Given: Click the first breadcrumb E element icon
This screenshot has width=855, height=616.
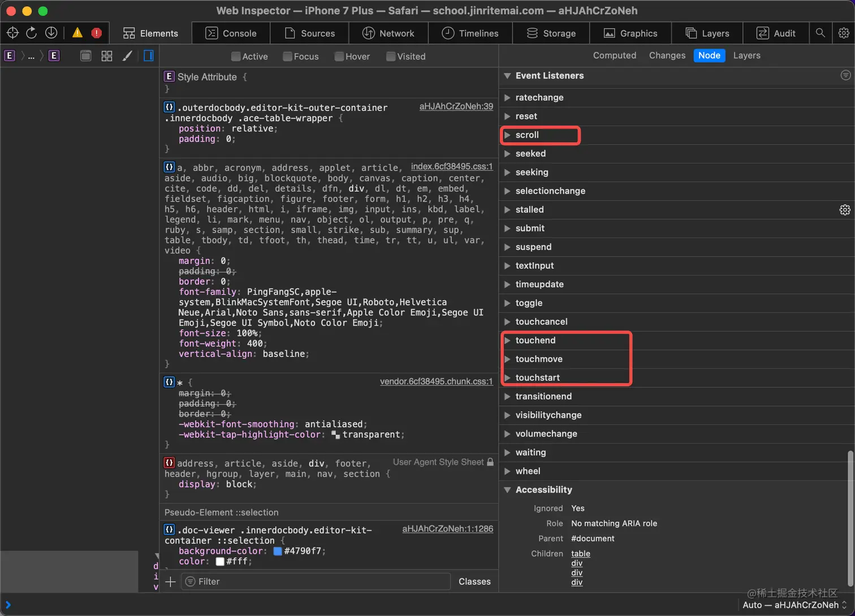Looking at the screenshot, I should 10,55.
